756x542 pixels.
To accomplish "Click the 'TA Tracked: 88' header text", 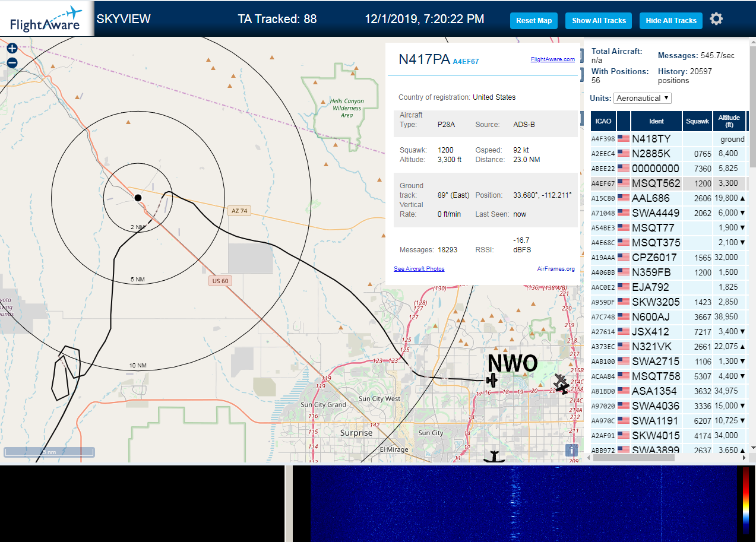I will tap(277, 19).
